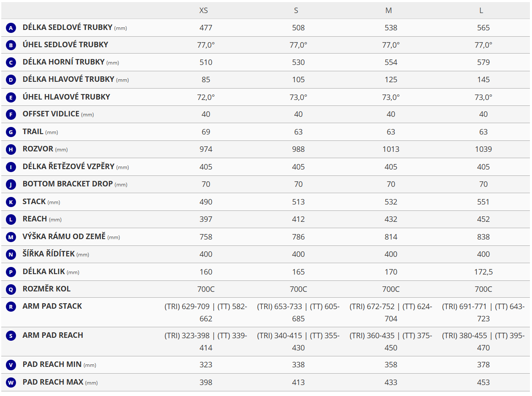The height and width of the screenshot is (396, 532).
Task: Select the L size column header
Action: click(x=481, y=11)
